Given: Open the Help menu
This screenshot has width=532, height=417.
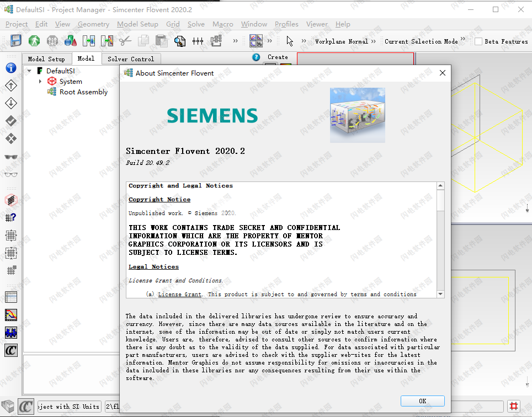Looking at the screenshot, I should click(343, 24).
